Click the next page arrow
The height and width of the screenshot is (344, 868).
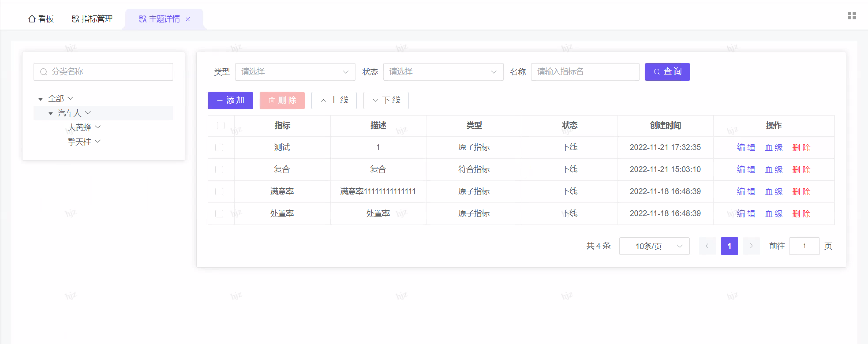pyautogui.click(x=751, y=246)
